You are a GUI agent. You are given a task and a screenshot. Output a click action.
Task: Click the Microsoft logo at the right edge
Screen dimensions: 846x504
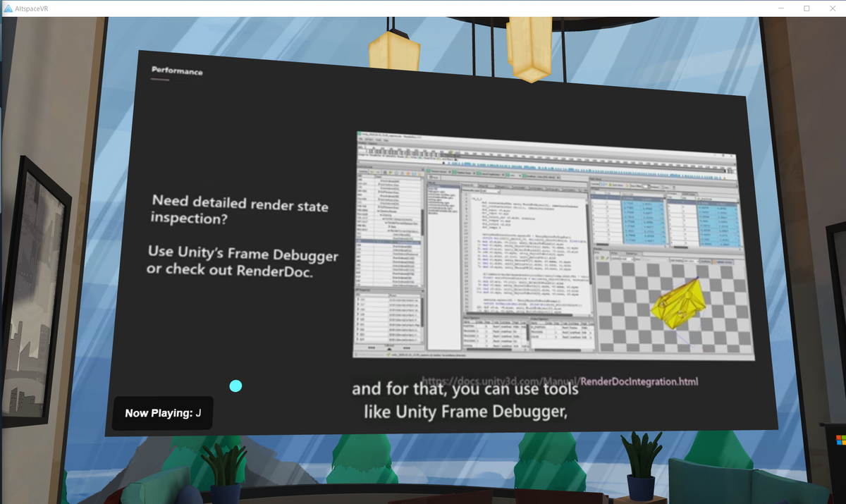point(841,441)
